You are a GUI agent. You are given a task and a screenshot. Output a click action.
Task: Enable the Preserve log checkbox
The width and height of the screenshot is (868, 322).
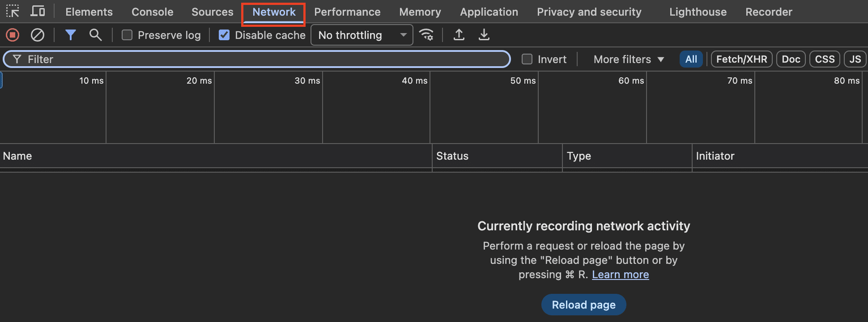point(127,35)
